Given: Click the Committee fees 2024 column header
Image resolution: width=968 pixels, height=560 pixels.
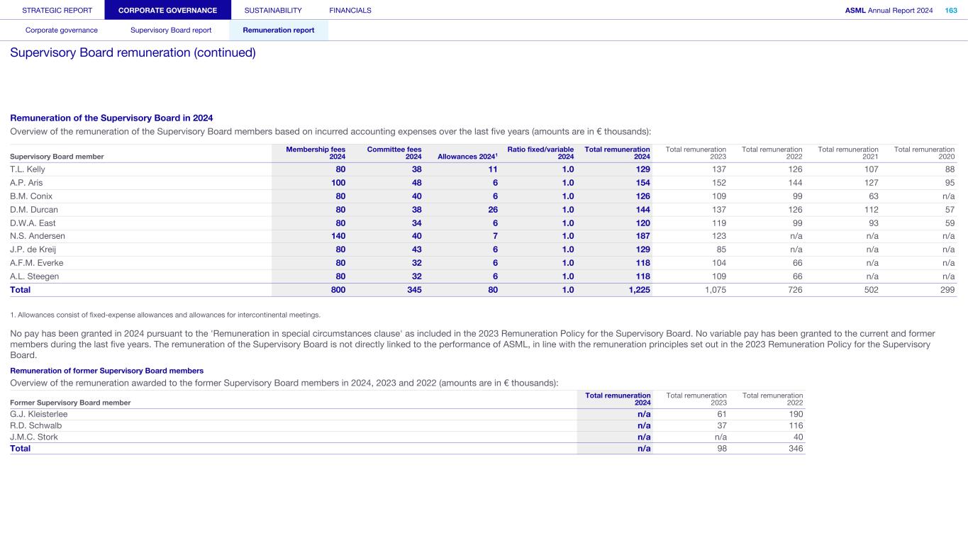Looking at the screenshot, I should [394, 153].
